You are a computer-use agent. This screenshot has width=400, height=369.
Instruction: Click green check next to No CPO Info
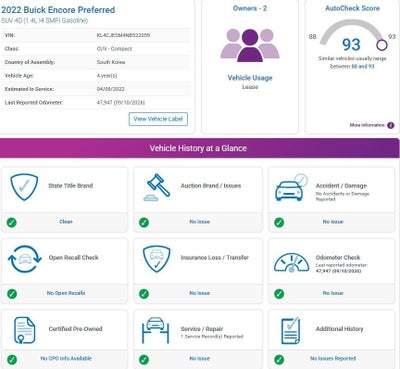tap(12, 360)
